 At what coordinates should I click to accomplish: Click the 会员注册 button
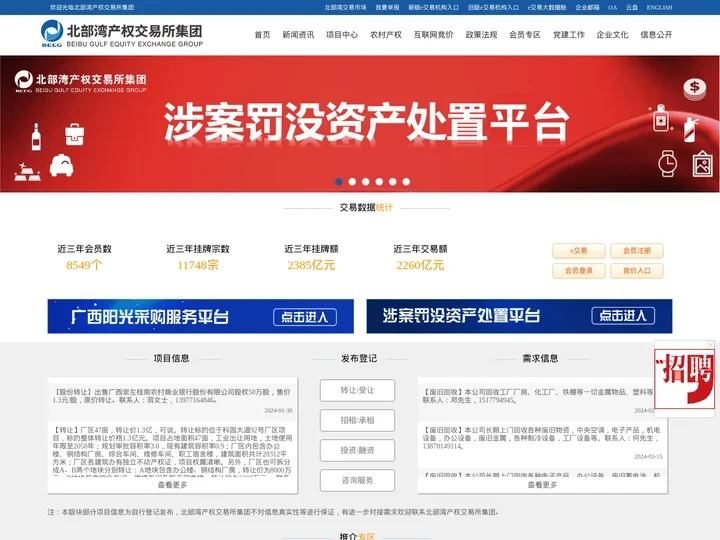[x=637, y=251]
